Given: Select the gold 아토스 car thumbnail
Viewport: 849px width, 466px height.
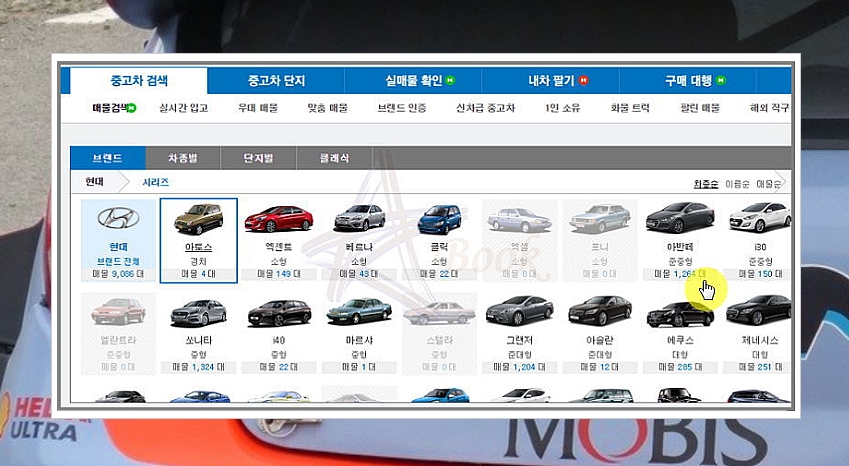Looking at the screenshot, I should (x=198, y=219).
